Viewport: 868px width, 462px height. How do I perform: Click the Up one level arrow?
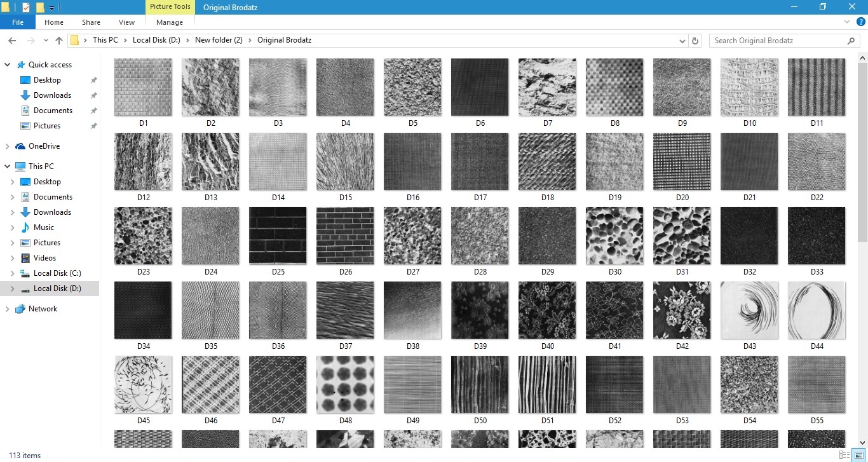59,40
